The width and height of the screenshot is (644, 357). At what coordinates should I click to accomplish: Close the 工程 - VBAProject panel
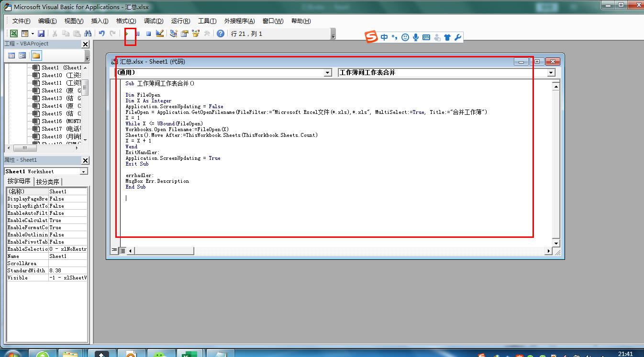point(86,44)
